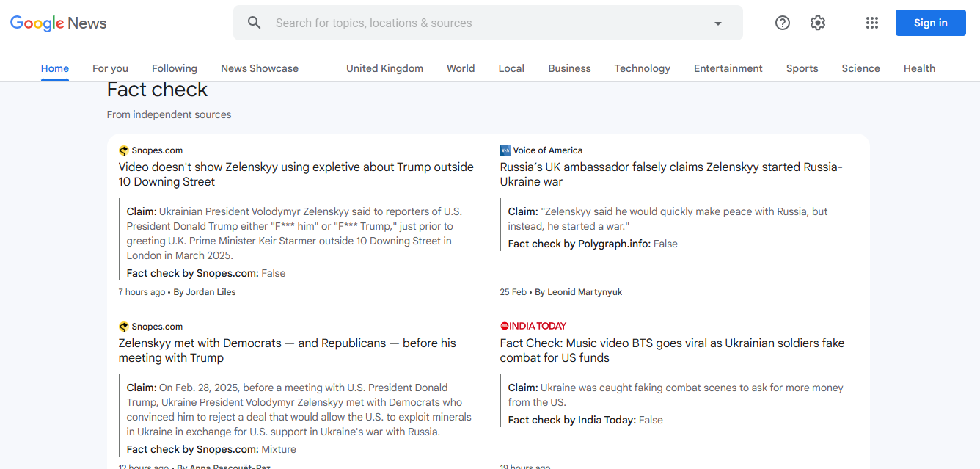Click byline '7 hours ago • By Jordan Liles'
The image size is (980, 469).
[177, 292]
